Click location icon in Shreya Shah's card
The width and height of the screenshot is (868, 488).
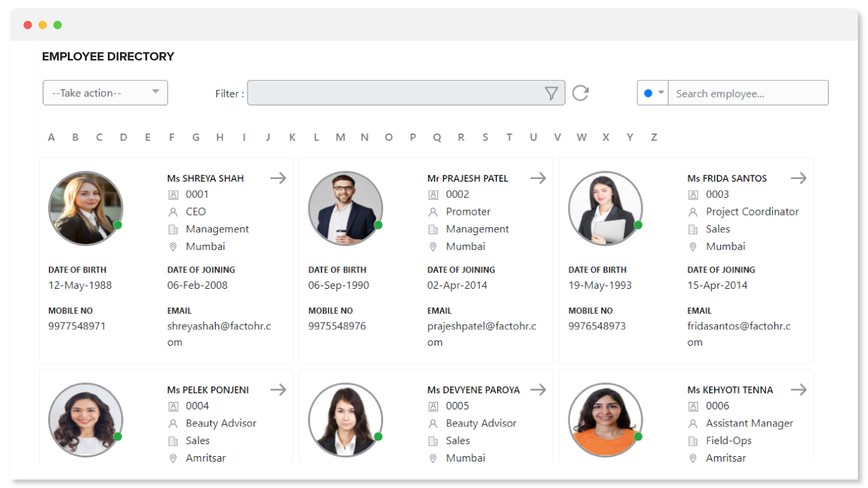pyautogui.click(x=173, y=247)
